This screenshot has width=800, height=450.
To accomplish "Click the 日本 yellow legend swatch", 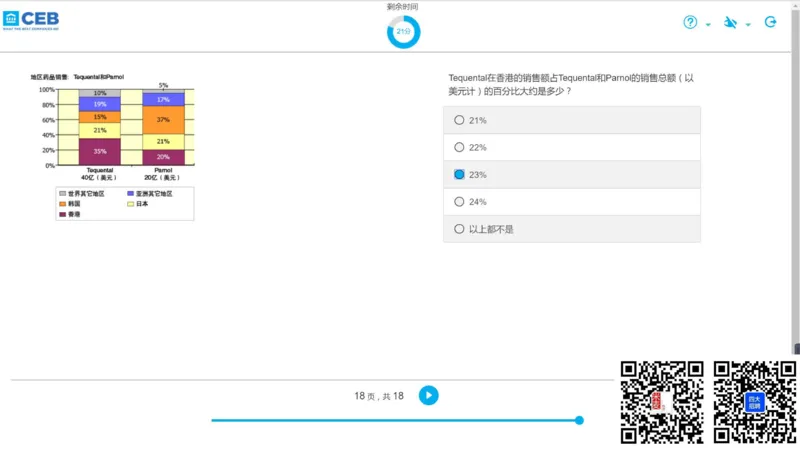I will tap(131, 204).
